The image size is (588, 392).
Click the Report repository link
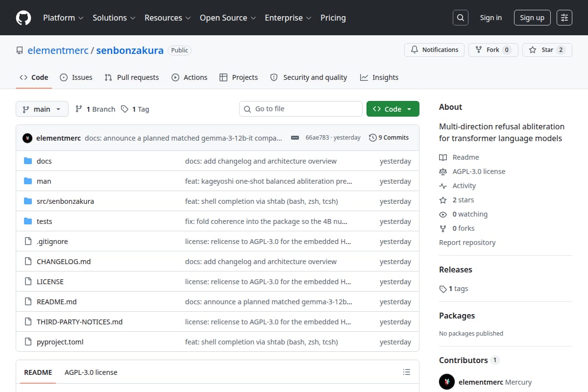click(x=467, y=243)
